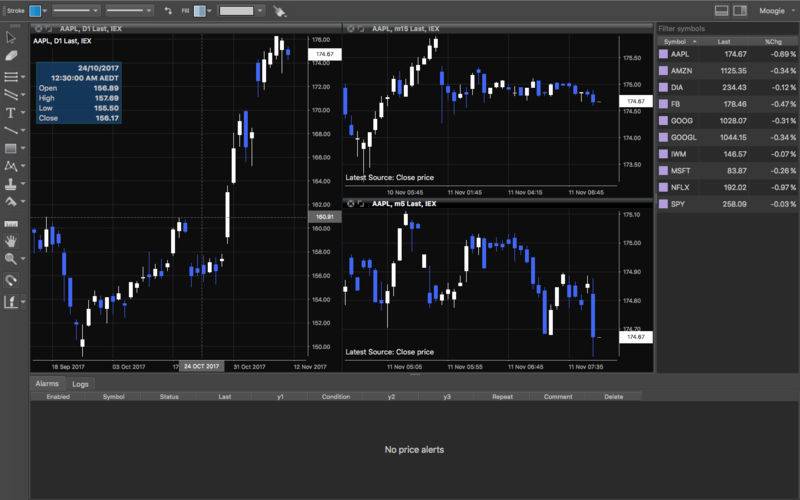Screen dimensions: 800x500
Task: Click the NFLX row color swatch
Action: [663, 187]
